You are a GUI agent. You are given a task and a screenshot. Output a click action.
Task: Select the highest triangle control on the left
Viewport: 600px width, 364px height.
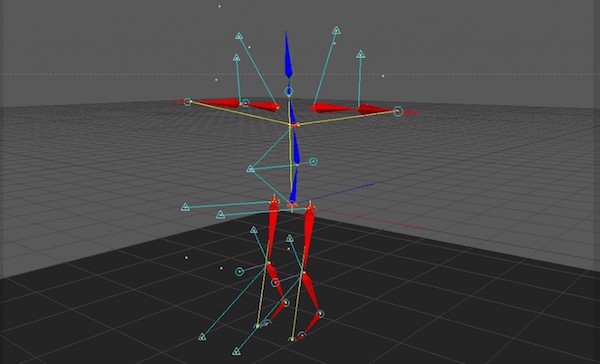pyautogui.click(x=239, y=36)
